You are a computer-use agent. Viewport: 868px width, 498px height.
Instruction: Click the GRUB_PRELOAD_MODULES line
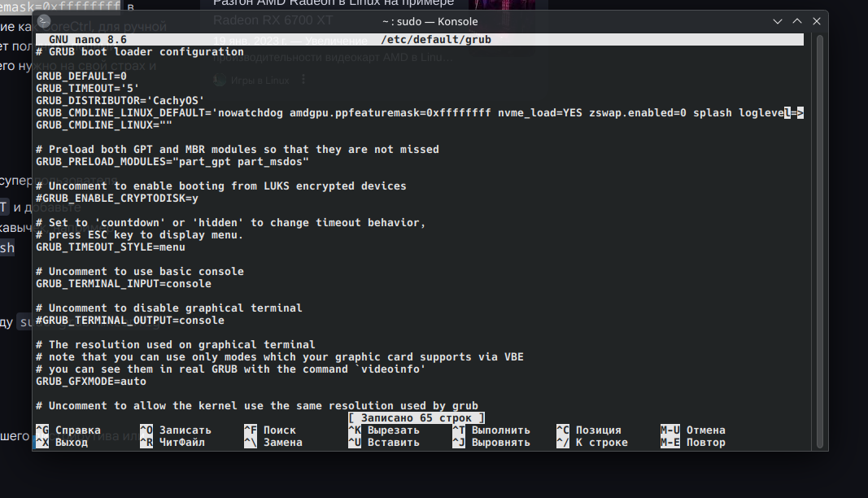[172, 161]
